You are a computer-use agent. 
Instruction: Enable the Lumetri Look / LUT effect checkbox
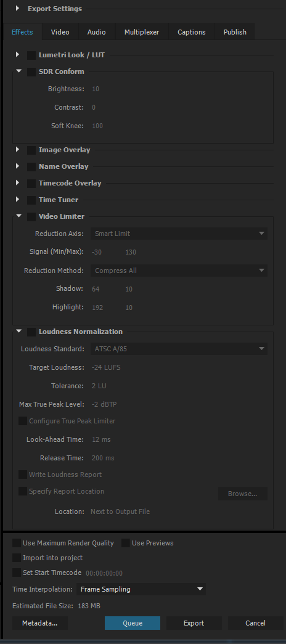click(31, 55)
